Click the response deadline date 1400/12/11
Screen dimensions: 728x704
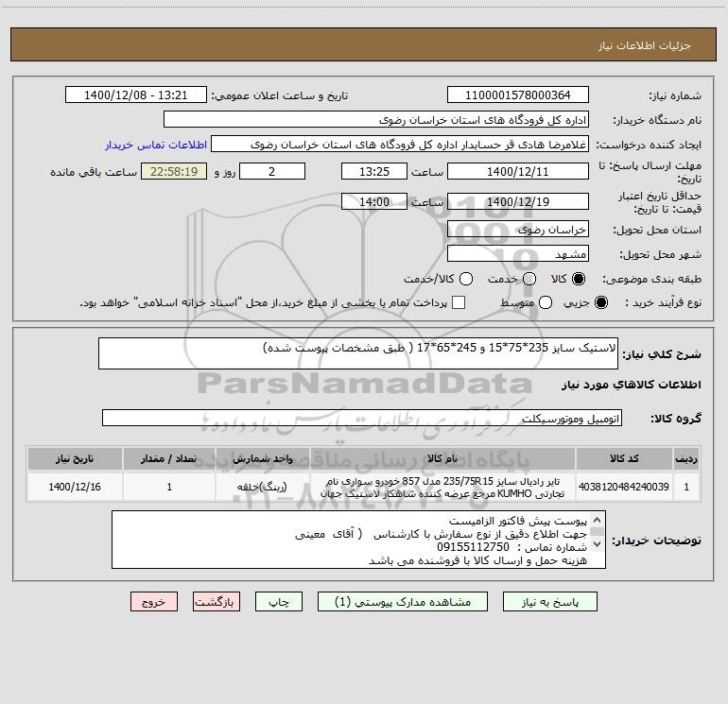518,172
